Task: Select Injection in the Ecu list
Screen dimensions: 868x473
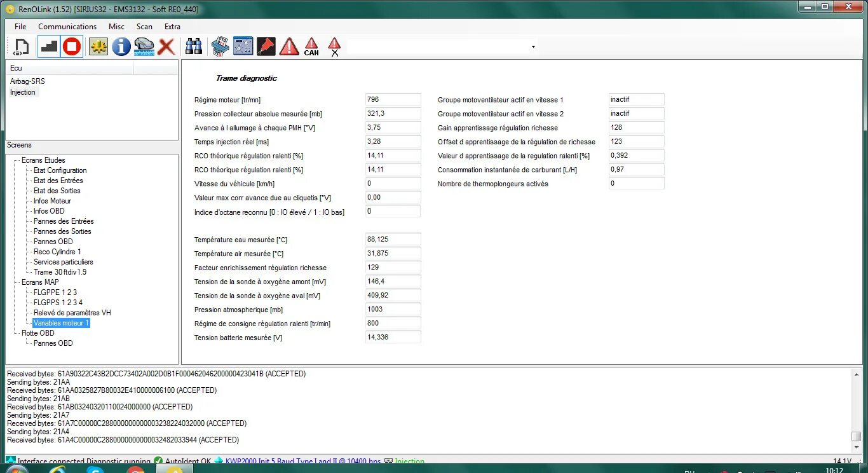Action: [23, 92]
